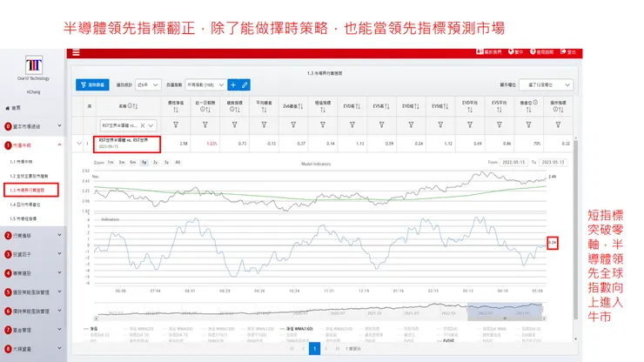This screenshot has width=644, height=362.
Task: Click the One10 Technology logo
Action: [x=34, y=65]
